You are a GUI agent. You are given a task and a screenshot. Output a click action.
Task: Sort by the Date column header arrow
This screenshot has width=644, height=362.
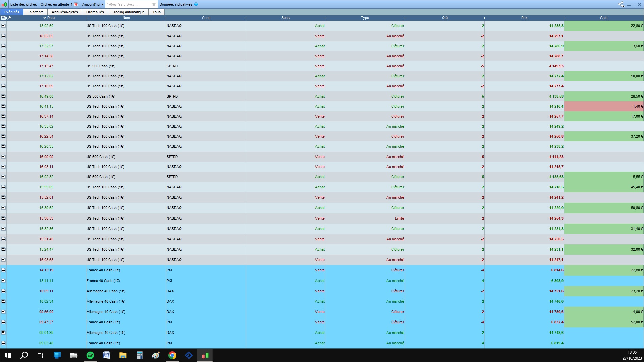(x=45, y=18)
